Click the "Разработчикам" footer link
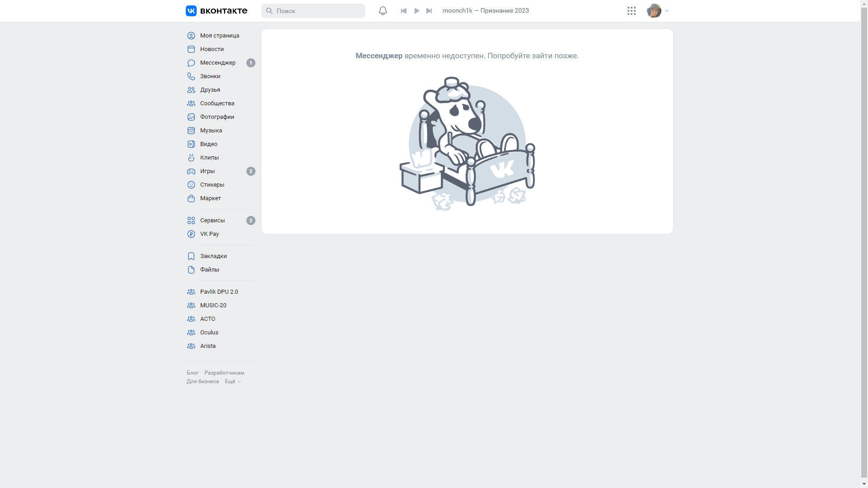This screenshot has width=868, height=488. pyautogui.click(x=224, y=373)
